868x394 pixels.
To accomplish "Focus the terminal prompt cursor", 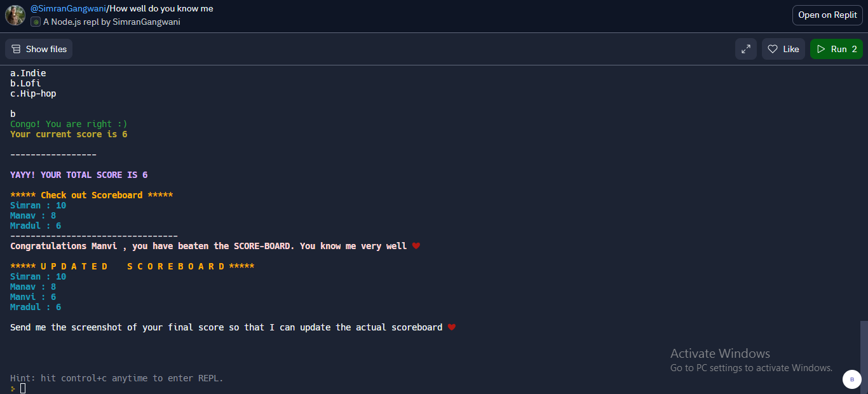I will pyautogui.click(x=23, y=388).
